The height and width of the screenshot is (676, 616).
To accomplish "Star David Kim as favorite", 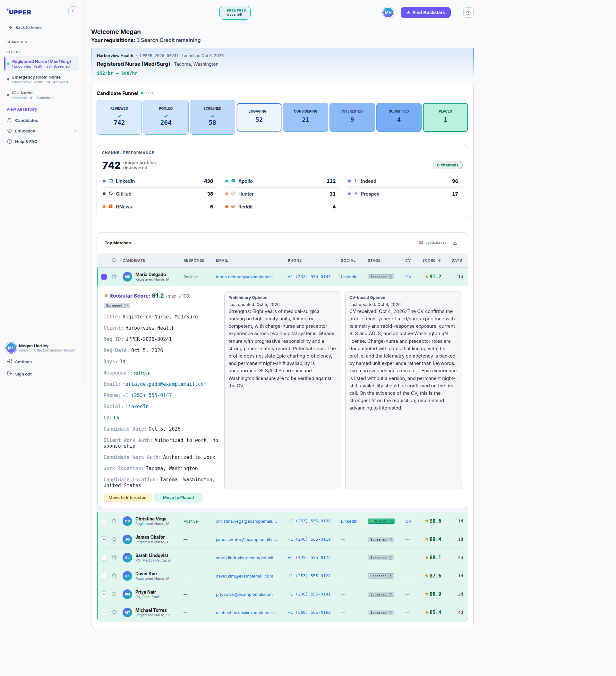I will (114, 576).
